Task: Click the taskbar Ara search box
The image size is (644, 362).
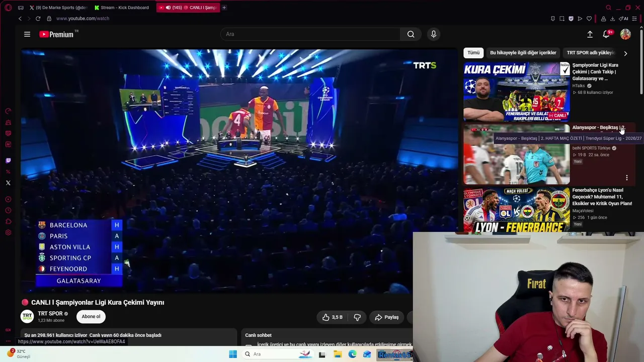Action: 278,354
